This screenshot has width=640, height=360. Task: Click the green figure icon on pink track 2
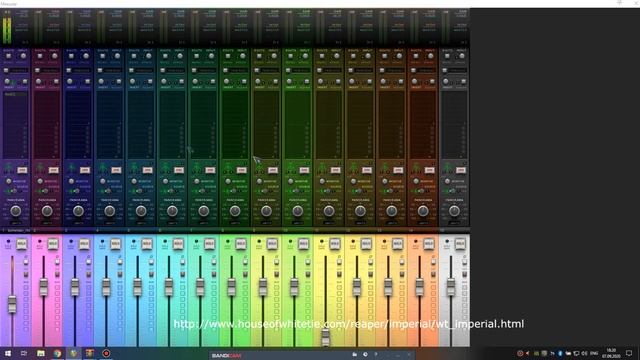click(40, 168)
